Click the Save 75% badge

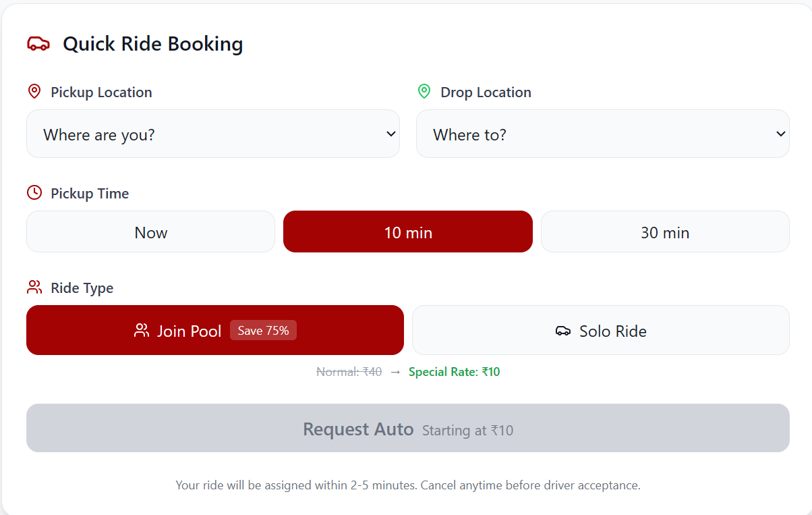263,331
